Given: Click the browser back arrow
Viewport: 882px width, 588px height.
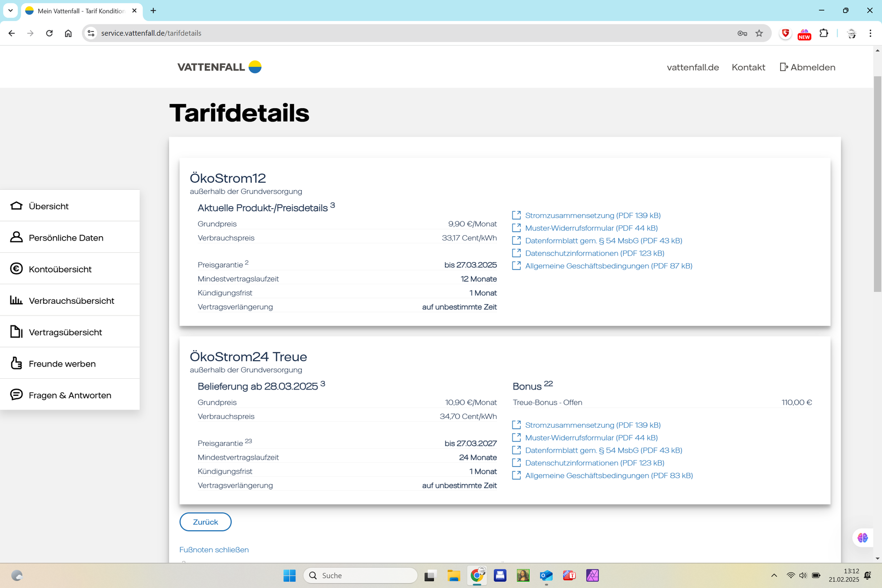Looking at the screenshot, I should click(12, 33).
